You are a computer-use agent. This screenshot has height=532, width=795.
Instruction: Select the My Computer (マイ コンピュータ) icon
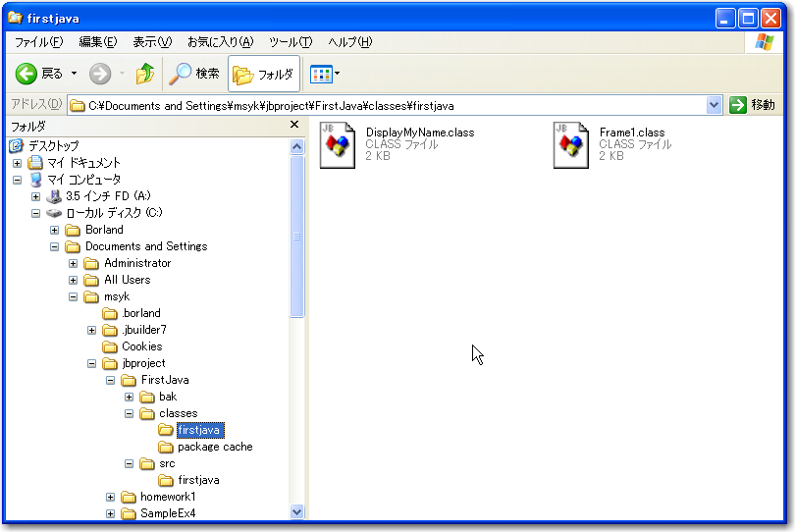[x=36, y=180]
